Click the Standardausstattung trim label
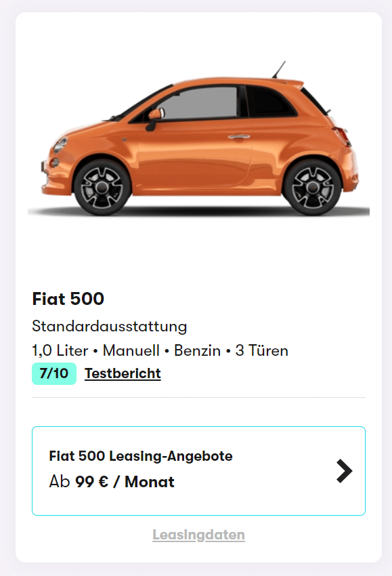The height and width of the screenshot is (576, 392). tap(110, 326)
